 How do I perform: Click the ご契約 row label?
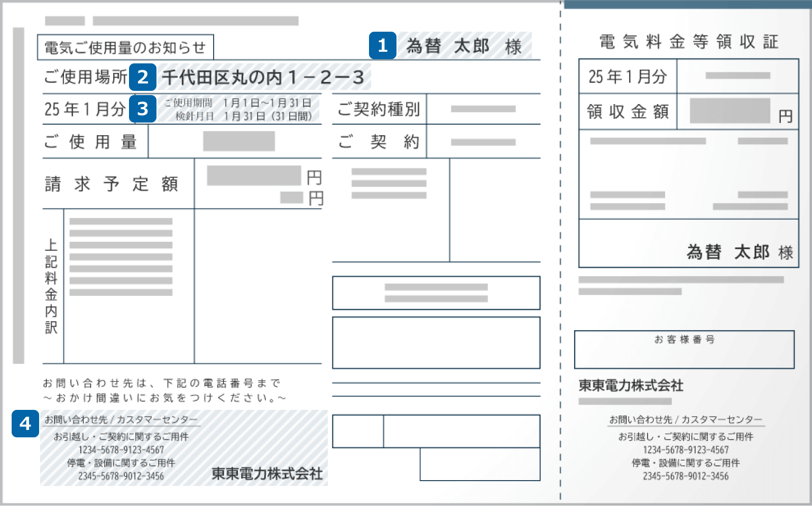pos(379,142)
